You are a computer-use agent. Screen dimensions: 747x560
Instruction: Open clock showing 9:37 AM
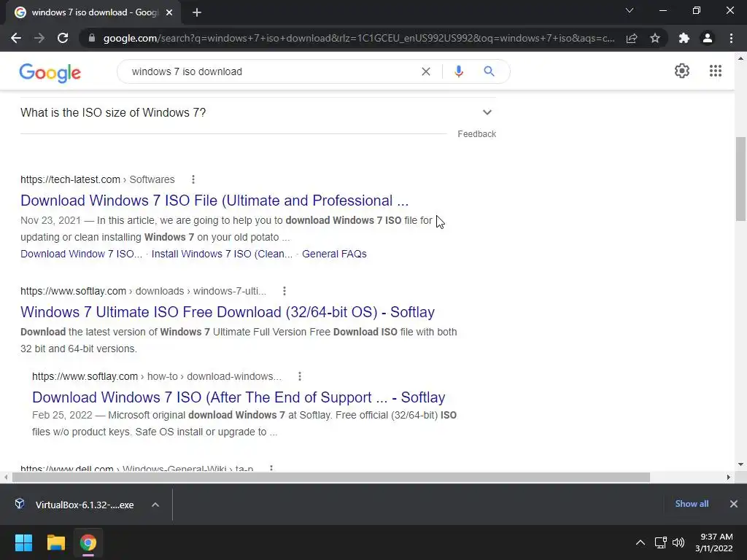(714, 542)
